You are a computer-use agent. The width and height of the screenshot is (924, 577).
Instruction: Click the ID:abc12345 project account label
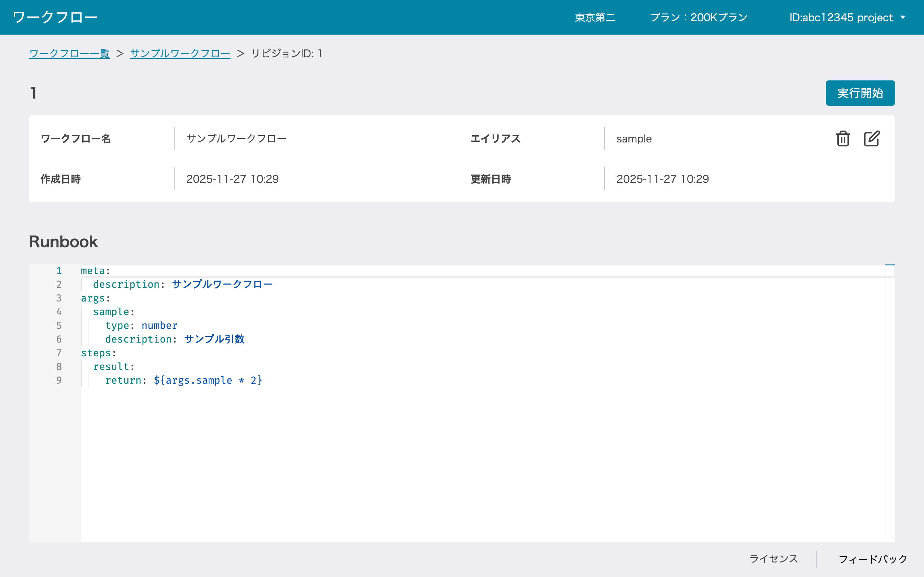point(841,18)
